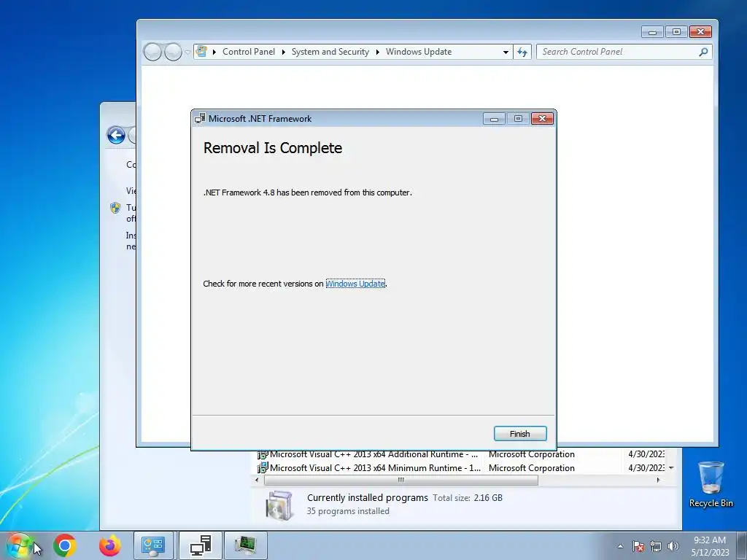Click vertical scrollbar down arrow in programs list
Image resolution: width=747 pixels, height=560 pixels.
coord(671,467)
